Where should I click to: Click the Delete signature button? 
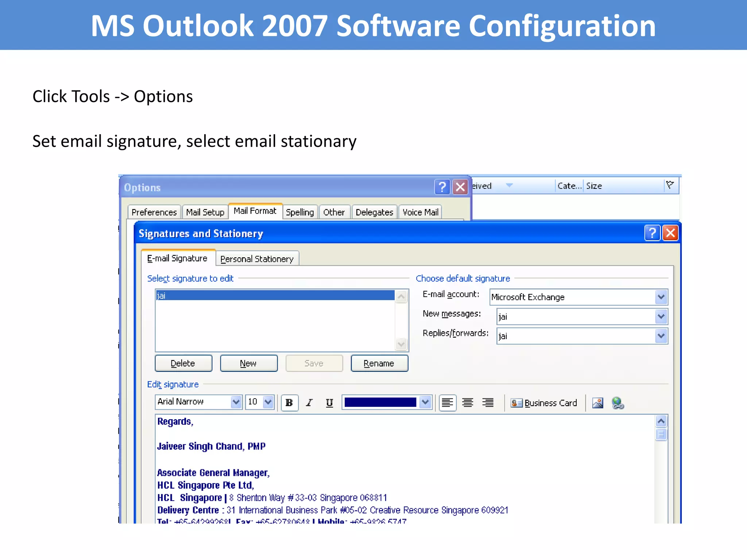tap(183, 363)
